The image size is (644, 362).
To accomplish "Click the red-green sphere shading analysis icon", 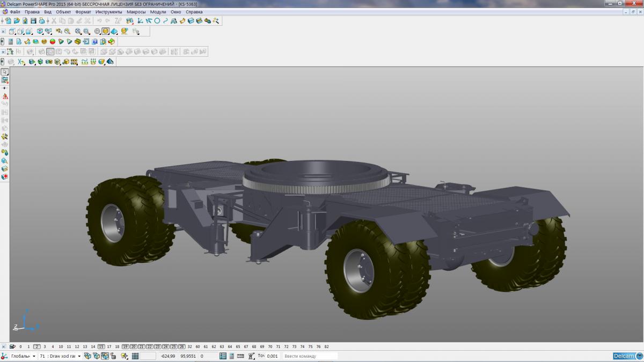I will point(53,41).
